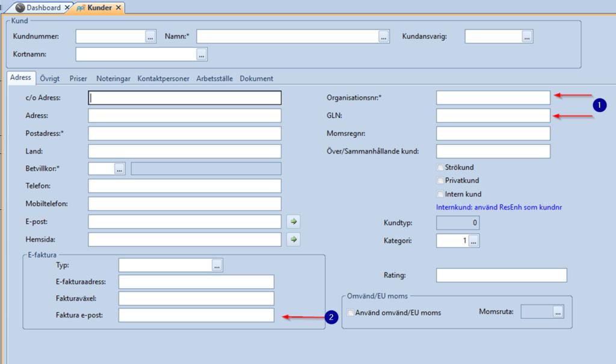Click into the Rating field
616x364 pixels.
pos(502,275)
